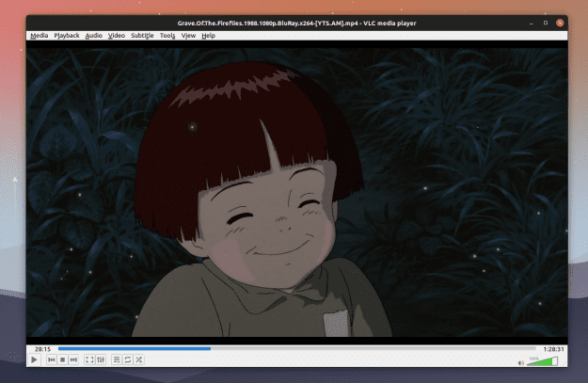
Task: Open the Playback menu
Action: click(67, 35)
